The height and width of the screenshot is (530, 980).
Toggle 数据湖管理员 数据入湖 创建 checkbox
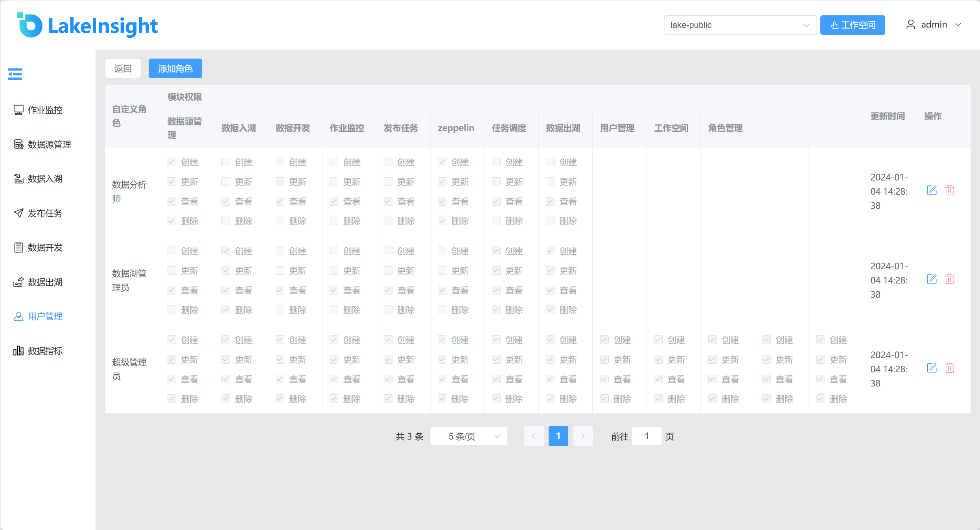[226, 251]
